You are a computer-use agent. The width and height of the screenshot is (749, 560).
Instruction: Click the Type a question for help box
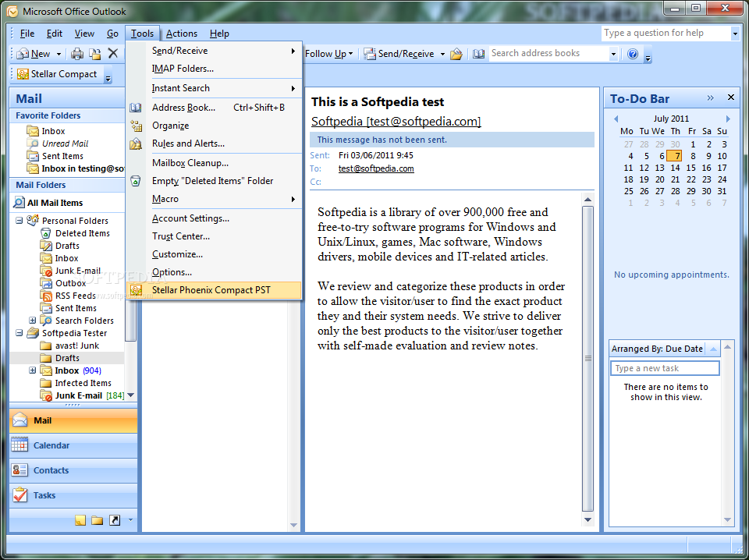click(x=666, y=33)
